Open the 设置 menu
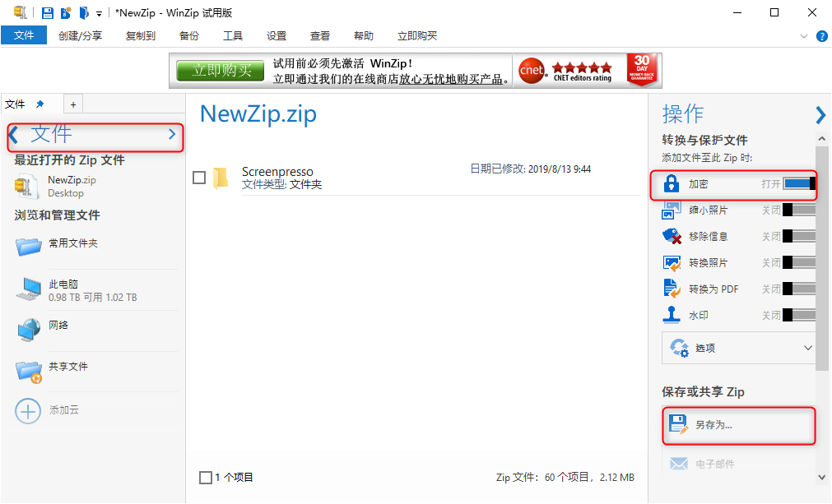This screenshot has height=504, width=832. coord(277,35)
